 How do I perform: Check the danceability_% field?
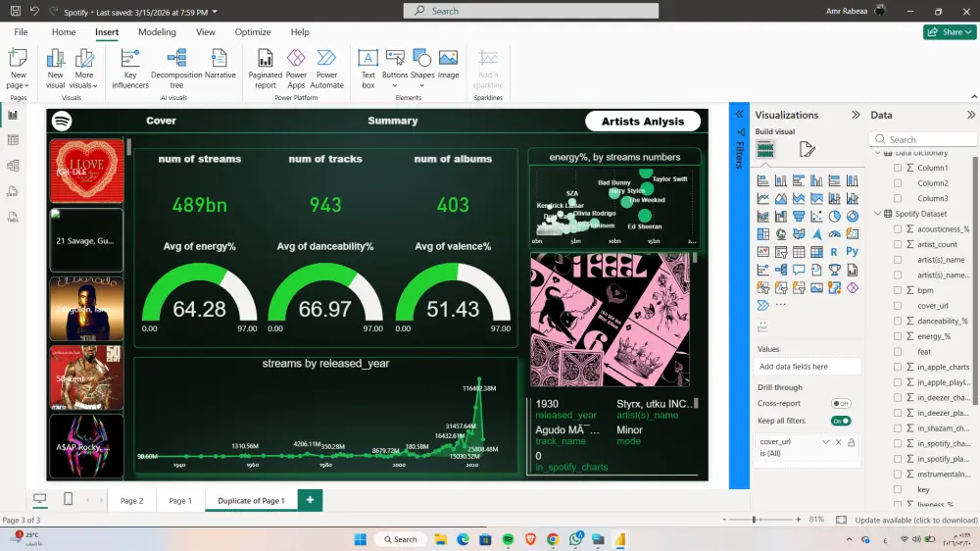pyautogui.click(x=898, y=321)
